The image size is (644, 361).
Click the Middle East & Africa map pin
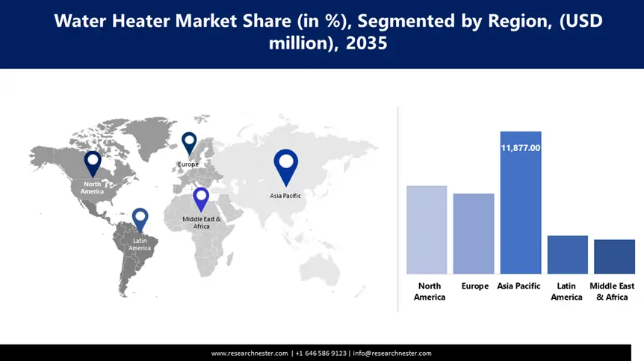pos(201,200)
